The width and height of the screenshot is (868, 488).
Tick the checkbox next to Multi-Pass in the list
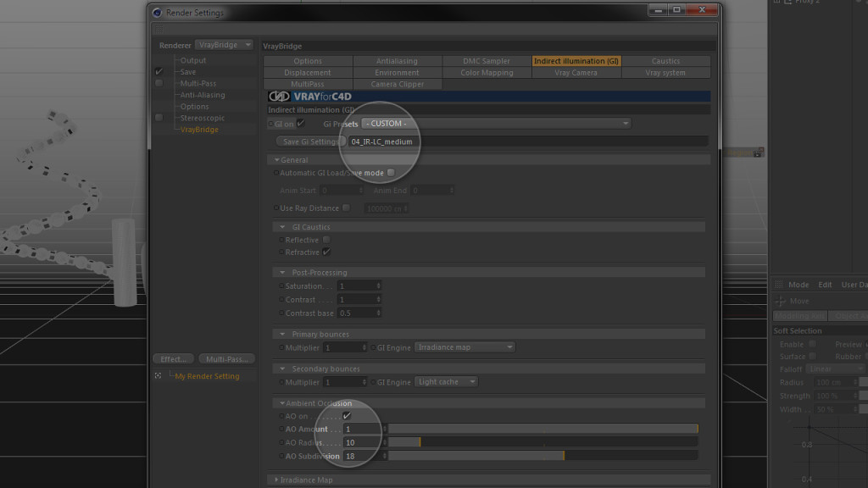pos(159,83)
